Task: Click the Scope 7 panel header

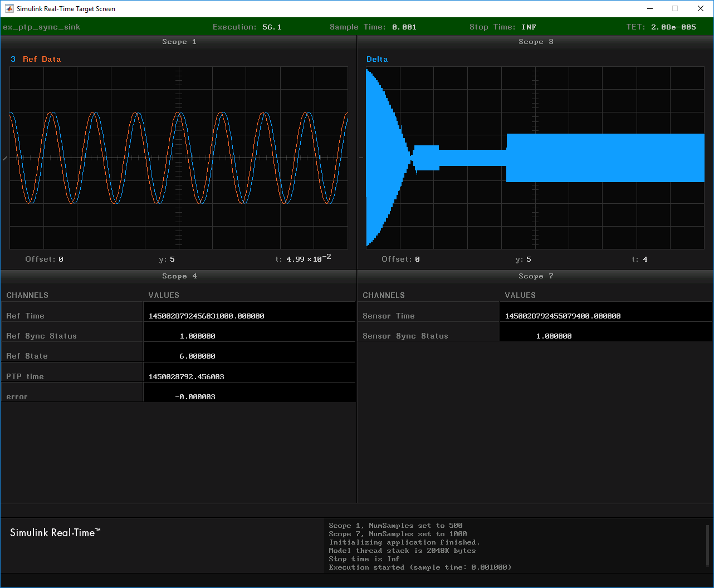Action: (x=535, y=276)
